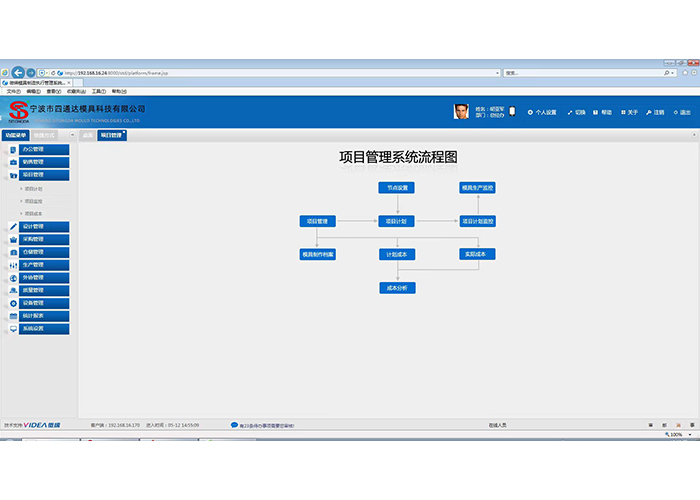Click the 设计管理 pencil icon

(x=13, y=227)
